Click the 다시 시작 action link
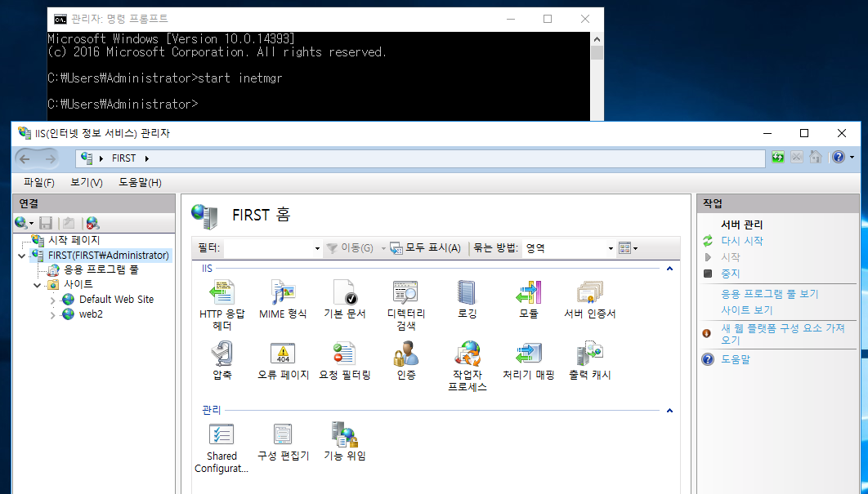Screen dimensions: 868x494 (x=742, y=241)
